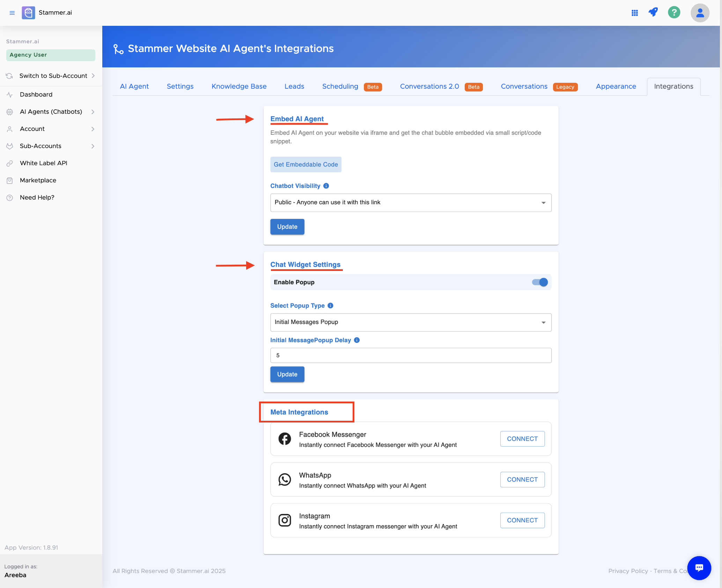Open the Conversations Legacy tab
The image size is (722, 588).
[539, 86]
